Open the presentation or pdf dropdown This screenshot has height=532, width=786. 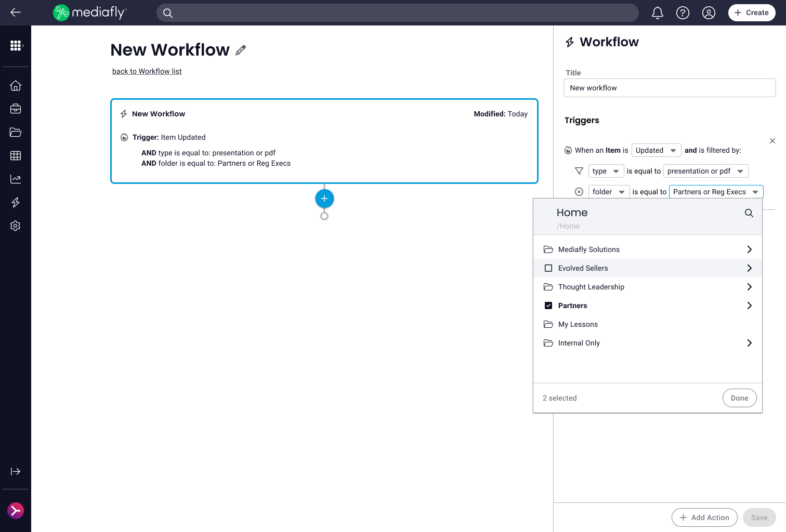point(706,171)
